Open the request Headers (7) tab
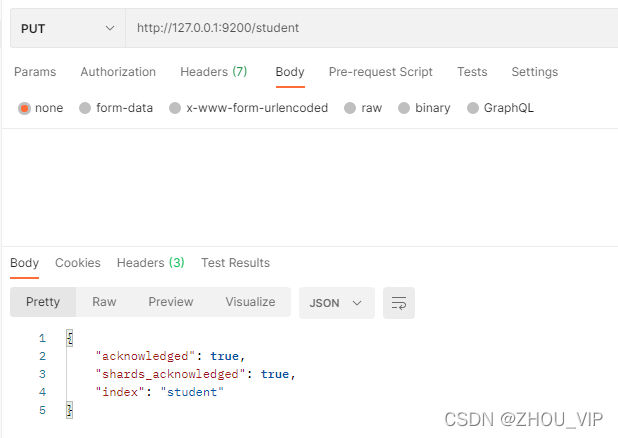The image size is (618, 438). 214,72
